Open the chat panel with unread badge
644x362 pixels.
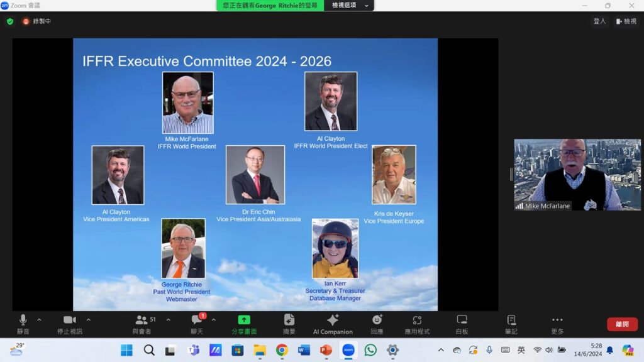point(197,324)
